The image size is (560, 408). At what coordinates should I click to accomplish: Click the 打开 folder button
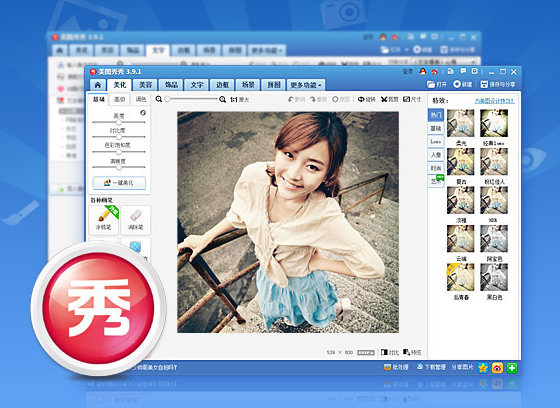pyautogui.click(x=437, y=84)
